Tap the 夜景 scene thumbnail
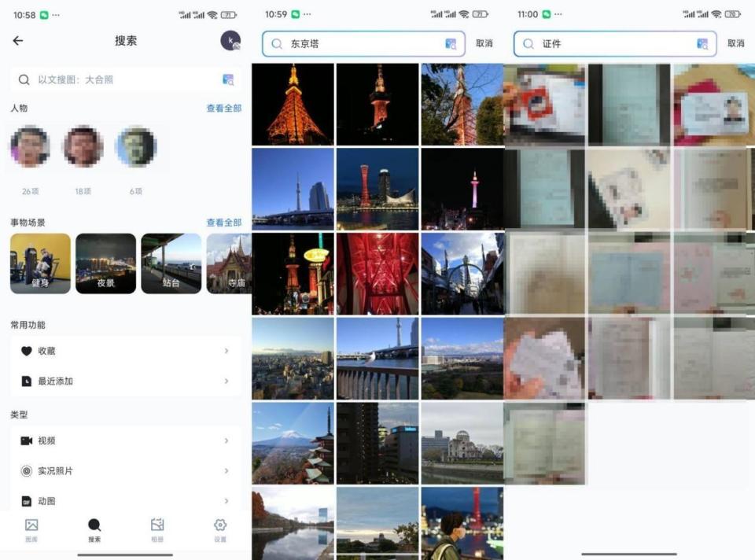The height and width of the screenshot is (560, 755). 105,263
